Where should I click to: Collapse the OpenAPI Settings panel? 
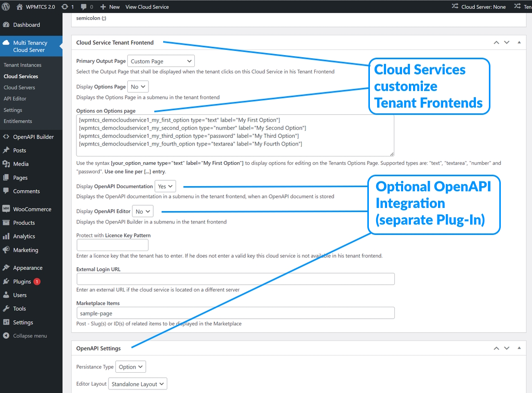519,348
